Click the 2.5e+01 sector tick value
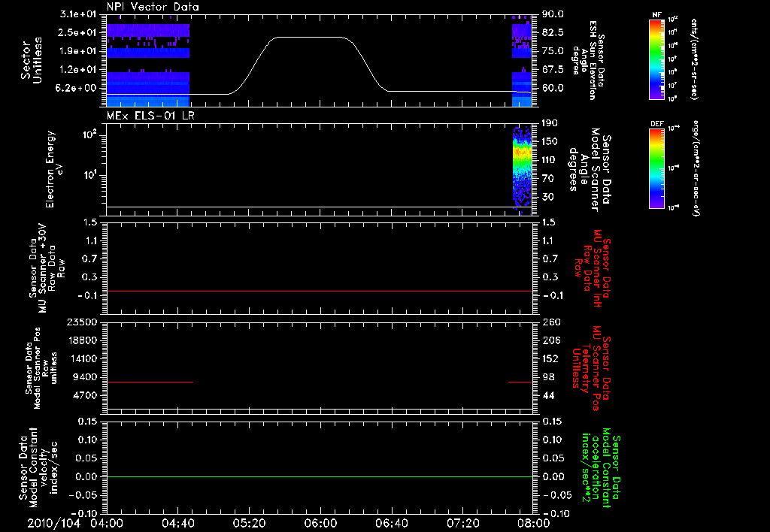770x532 pixels. click(77, 32)
